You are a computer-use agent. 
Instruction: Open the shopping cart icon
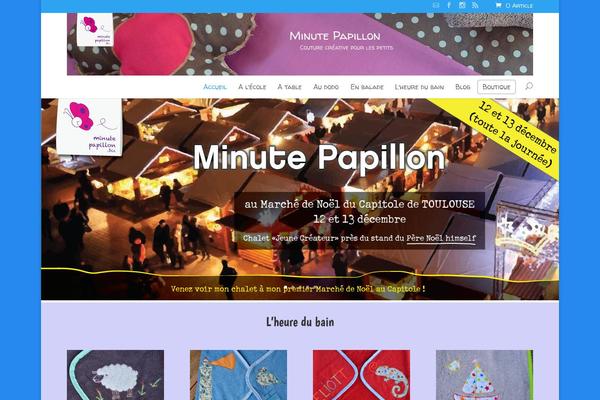(x=498, y=5)
